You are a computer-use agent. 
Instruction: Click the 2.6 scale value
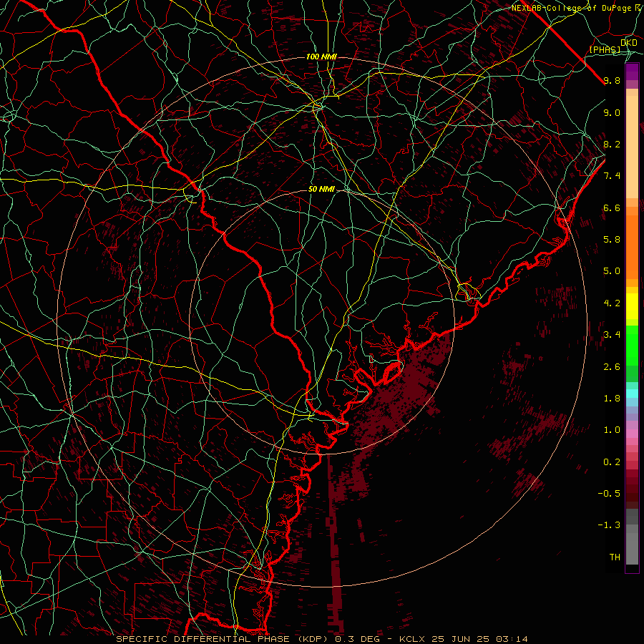coord(612,367)
